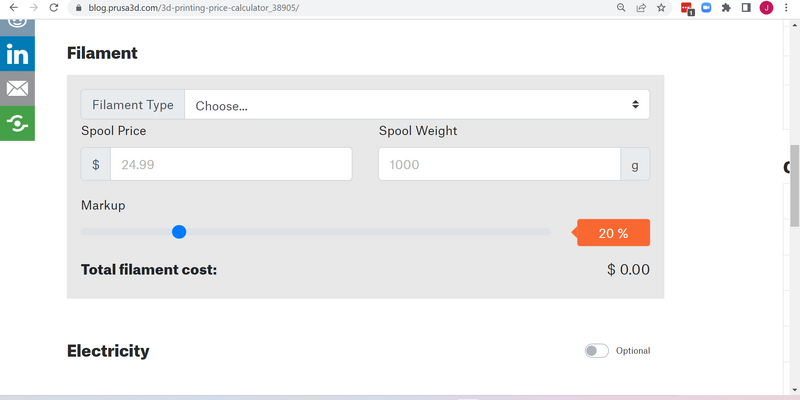Bookmark this page with the star

point(661,8)
